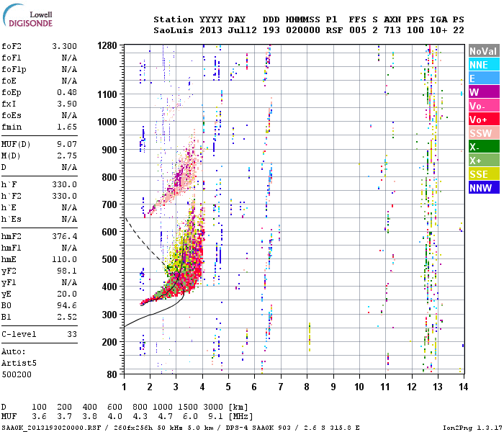Viewport: 504px width, 432px height.
Task: Click the hmE value 110.0
Action: click(x=64, y=259)
